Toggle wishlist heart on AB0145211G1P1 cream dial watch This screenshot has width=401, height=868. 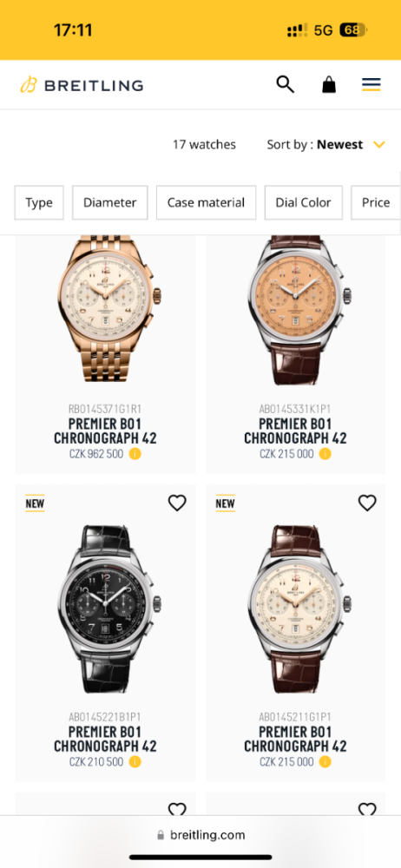(367, 503)
